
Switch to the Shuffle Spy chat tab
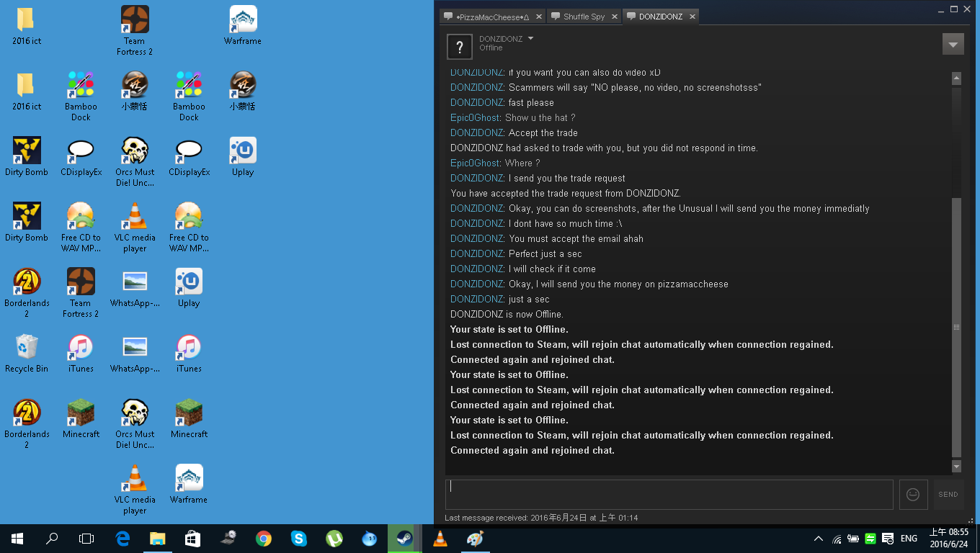point(584,17)
